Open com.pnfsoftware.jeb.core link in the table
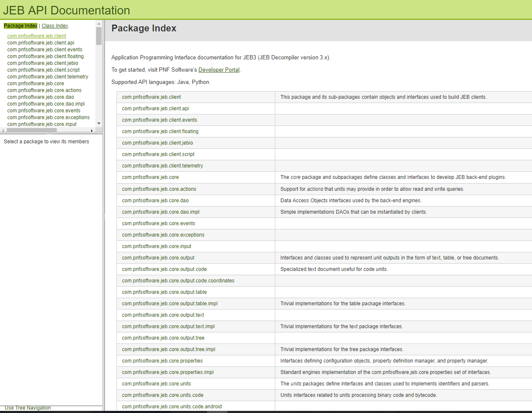Image resolution: width=532 pixels, height=413 pixels. click(x=150, y=177)
